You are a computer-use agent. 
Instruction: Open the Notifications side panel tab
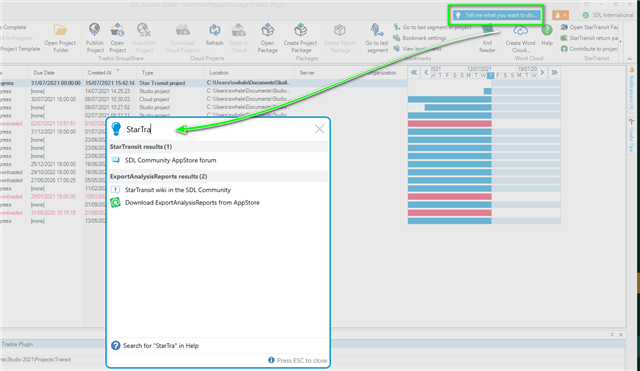click(631, 89)
